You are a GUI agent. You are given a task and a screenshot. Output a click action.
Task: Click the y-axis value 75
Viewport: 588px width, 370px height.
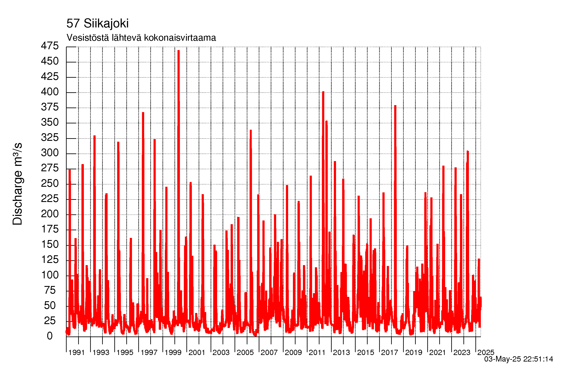[50, 290]
